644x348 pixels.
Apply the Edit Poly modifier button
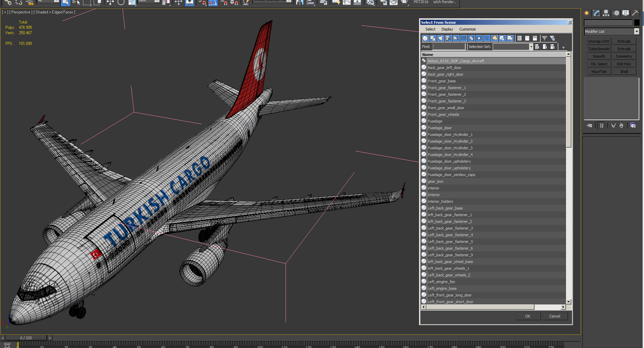624,64
